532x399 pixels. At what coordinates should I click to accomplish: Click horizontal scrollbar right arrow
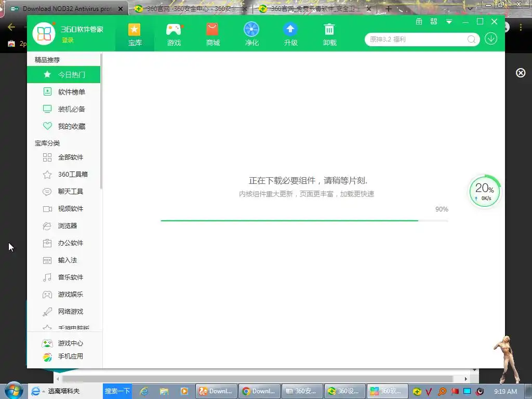click(465, 379)
